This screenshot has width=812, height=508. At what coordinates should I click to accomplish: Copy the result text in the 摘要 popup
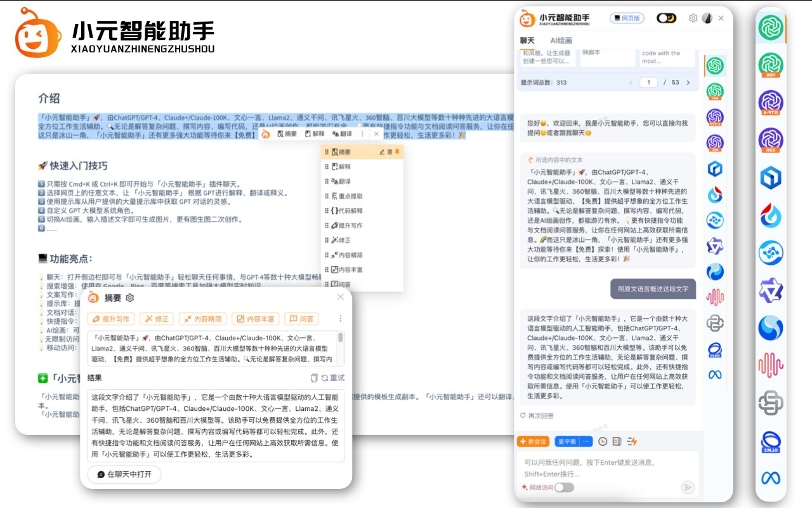[x=314, y=378]
